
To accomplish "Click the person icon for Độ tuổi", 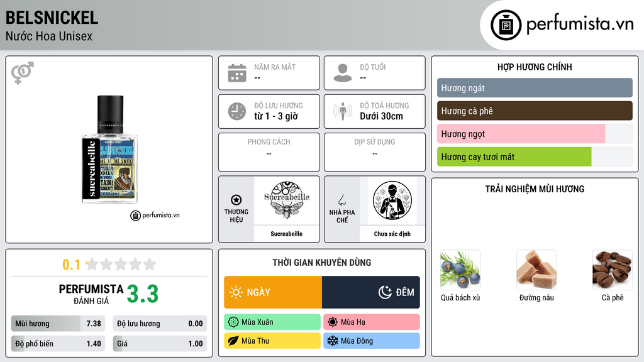I will tap(343, 73).
